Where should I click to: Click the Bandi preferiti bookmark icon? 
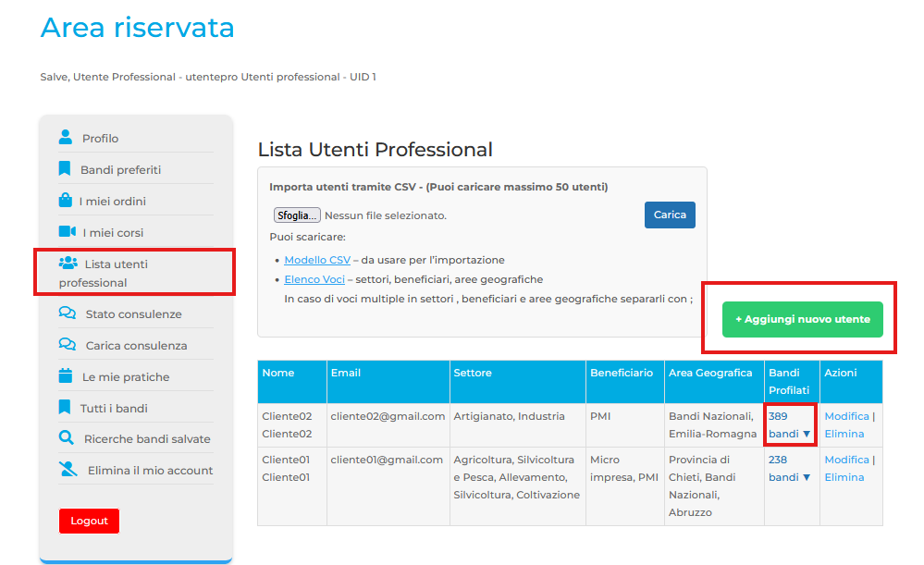65,169
